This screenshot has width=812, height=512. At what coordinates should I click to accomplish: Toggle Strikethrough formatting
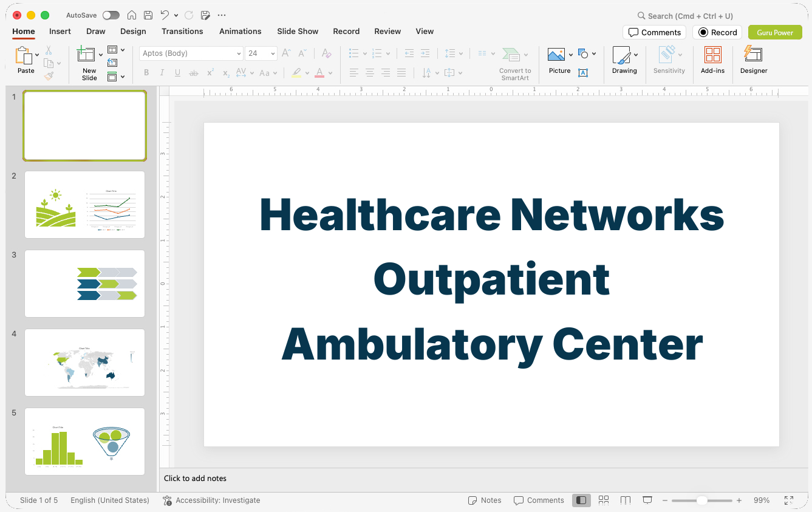[x=194, y=73]
